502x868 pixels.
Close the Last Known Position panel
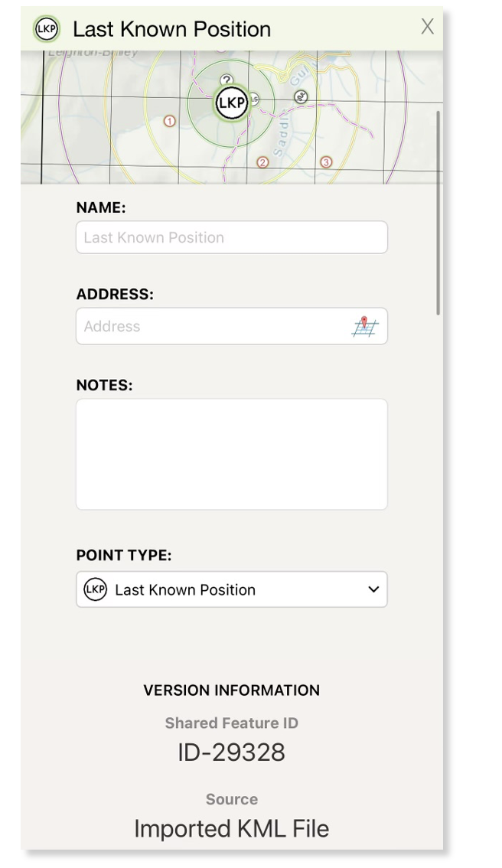[x=427, y=27]
